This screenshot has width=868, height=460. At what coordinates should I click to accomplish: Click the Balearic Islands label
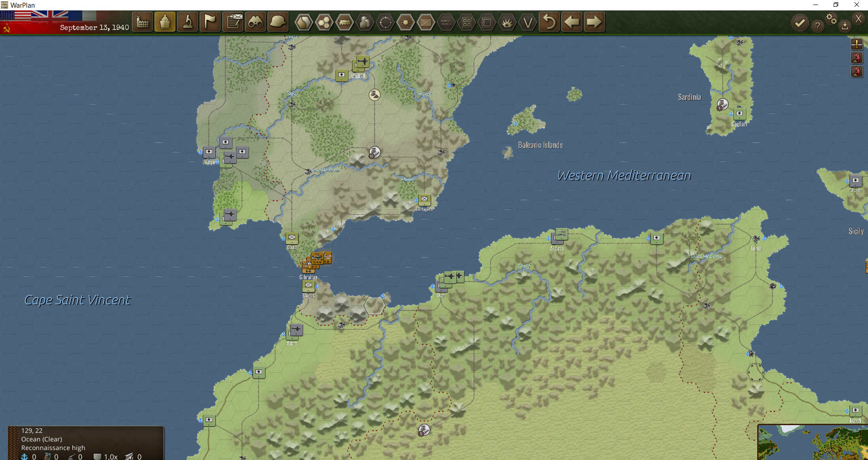540,145
